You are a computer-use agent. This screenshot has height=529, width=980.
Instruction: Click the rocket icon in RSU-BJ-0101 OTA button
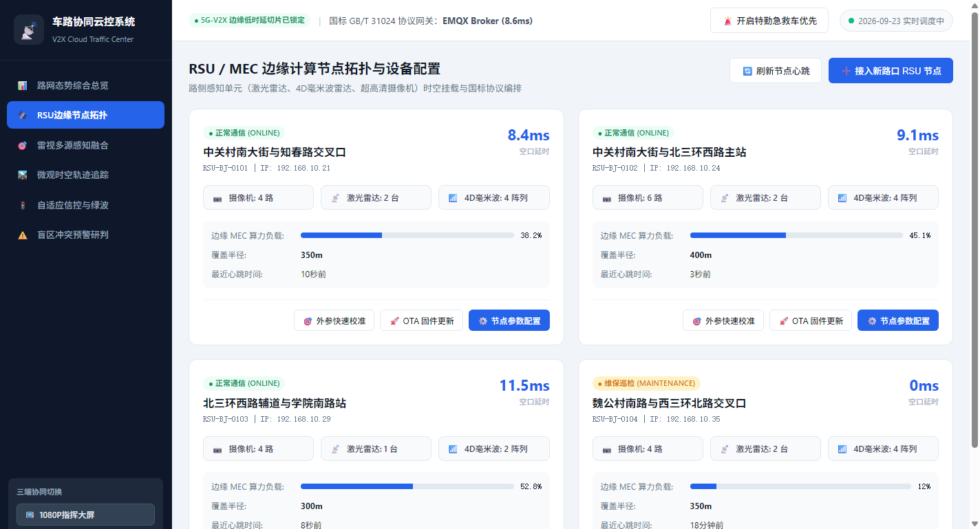394,321
